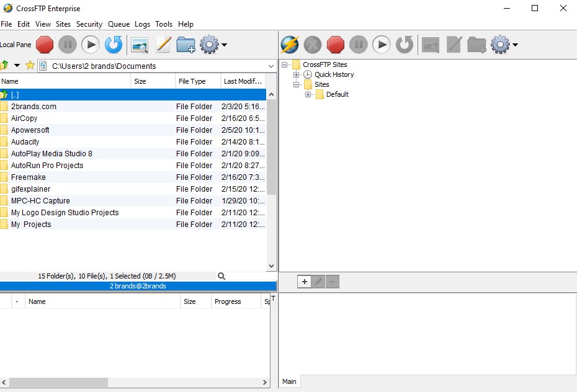This screenshot has height=392, width=577.
Task: Click the remote pane play icon
Action: click(382, 45)
